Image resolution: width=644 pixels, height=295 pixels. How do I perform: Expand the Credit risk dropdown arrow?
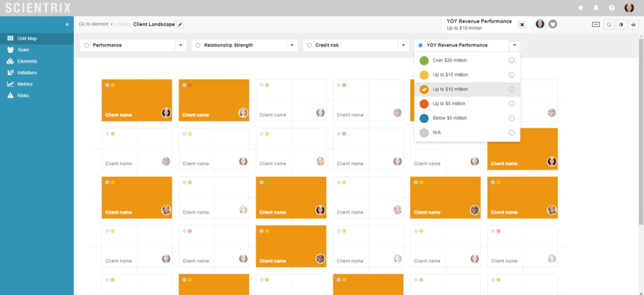404,45
